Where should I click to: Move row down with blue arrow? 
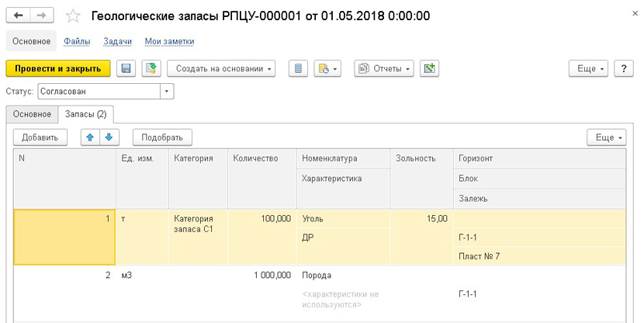tap(109, 137)
